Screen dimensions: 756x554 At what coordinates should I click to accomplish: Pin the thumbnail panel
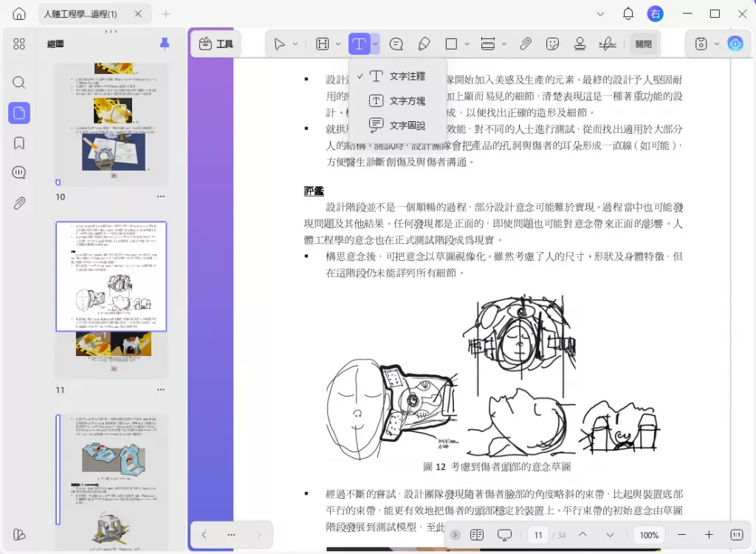[x=165, y=44]
